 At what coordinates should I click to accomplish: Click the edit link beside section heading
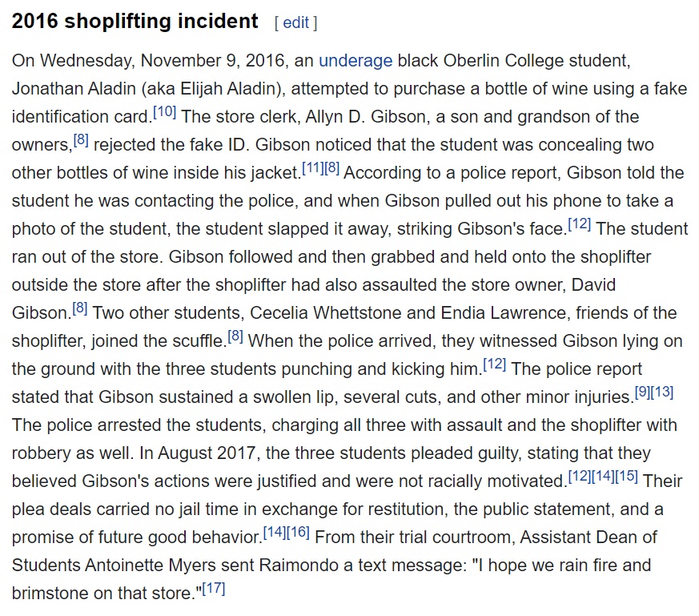296,22
